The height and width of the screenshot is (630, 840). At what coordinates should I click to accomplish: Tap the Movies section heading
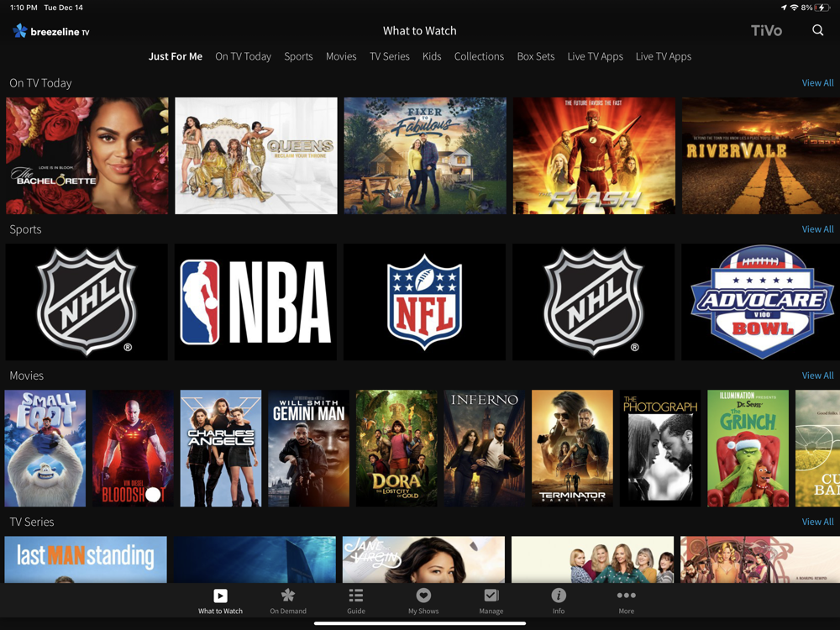tap(26, 375)
